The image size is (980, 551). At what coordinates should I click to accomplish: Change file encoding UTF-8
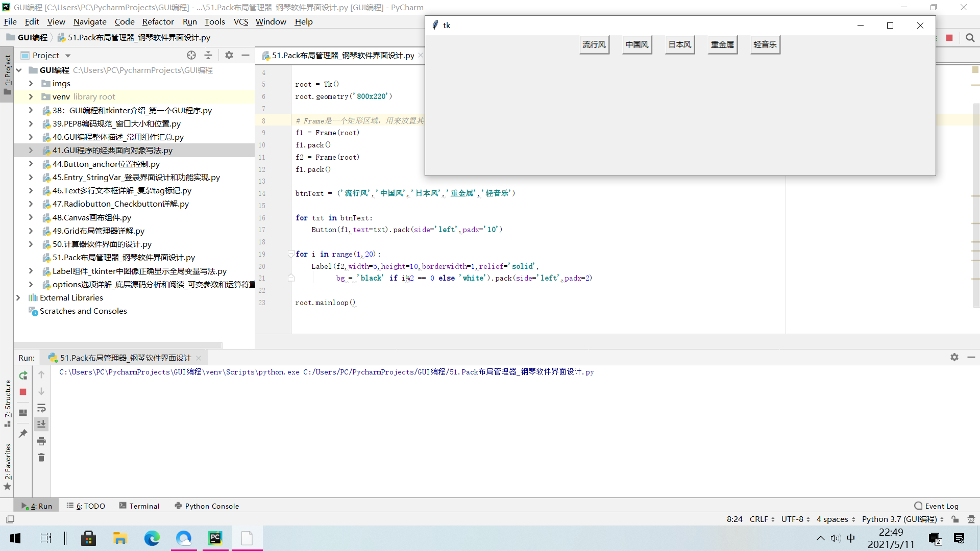pos(796,519)
